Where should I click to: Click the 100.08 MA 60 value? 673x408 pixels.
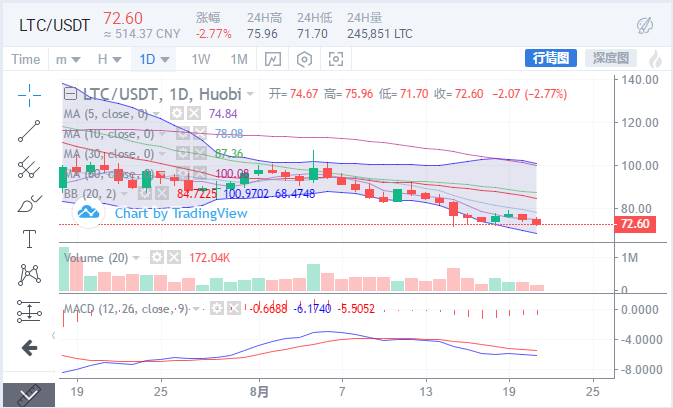[x=232, y=174]
